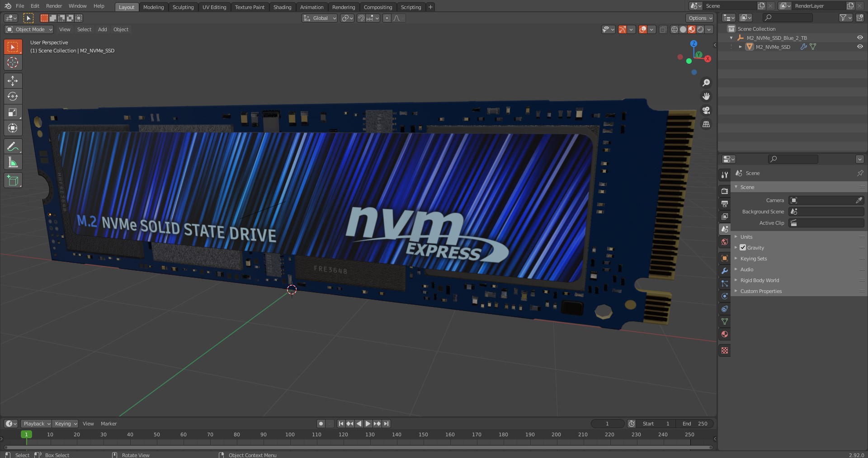Open the Object properties tab
This screenshot has width=868, height=458.
(725, 258)
